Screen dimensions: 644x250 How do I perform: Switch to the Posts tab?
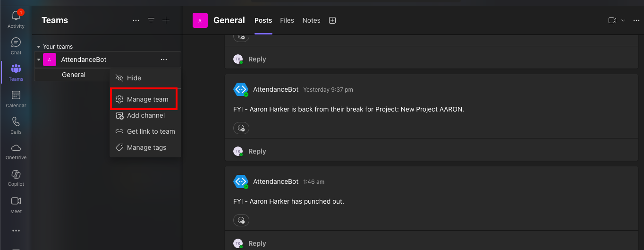pos(263,20)
